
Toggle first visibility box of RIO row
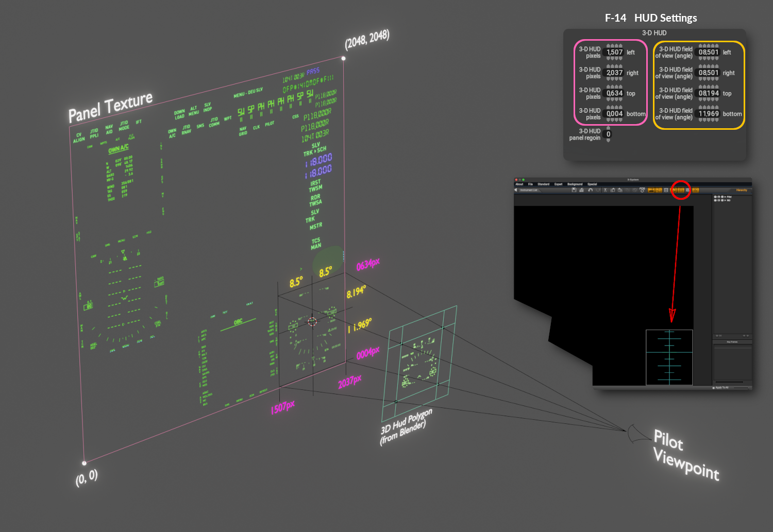click(715, 200)
